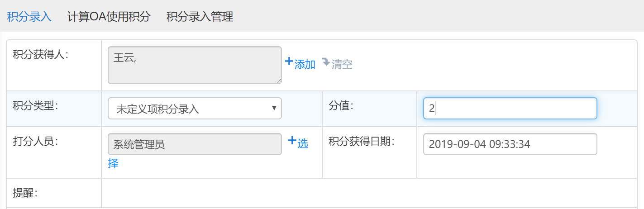This screenshot has width=644, height=209.
Task: Click the arrow of the 积分类型 combo box
Action: tap(274, 108)
